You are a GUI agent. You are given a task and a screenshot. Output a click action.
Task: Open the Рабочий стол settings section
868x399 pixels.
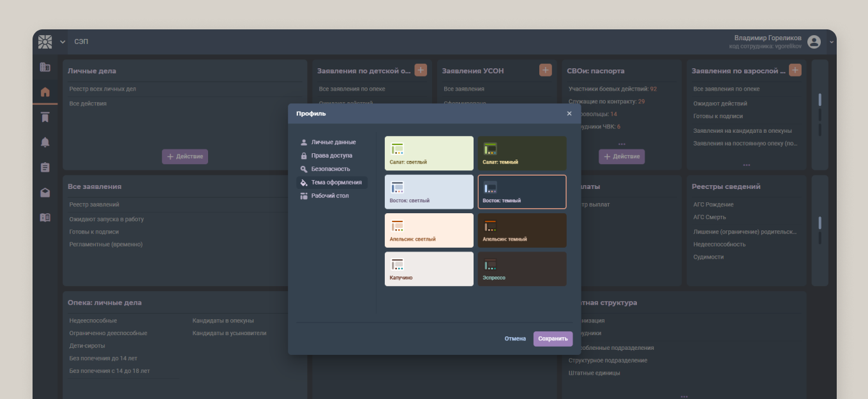tap(329, 196)
